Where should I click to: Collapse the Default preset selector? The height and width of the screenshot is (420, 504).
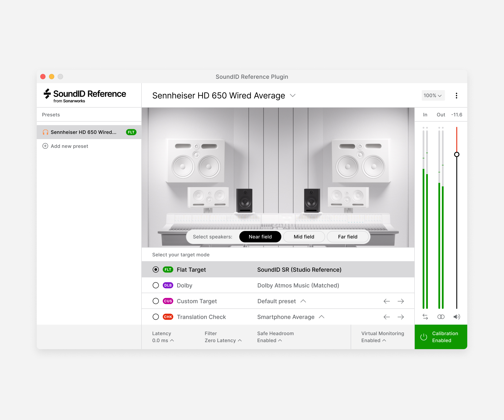pos(303,301)
